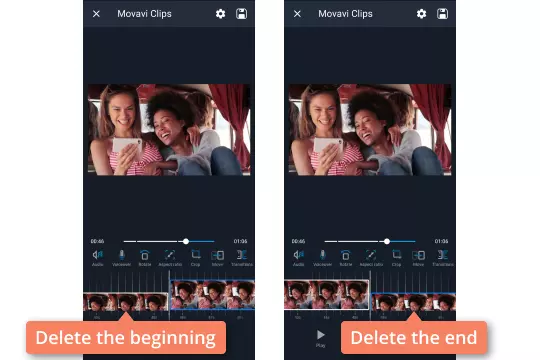Select the white-outlined first clip on the right timeline
The image size is (540, 360).
[x=326, y=295]
